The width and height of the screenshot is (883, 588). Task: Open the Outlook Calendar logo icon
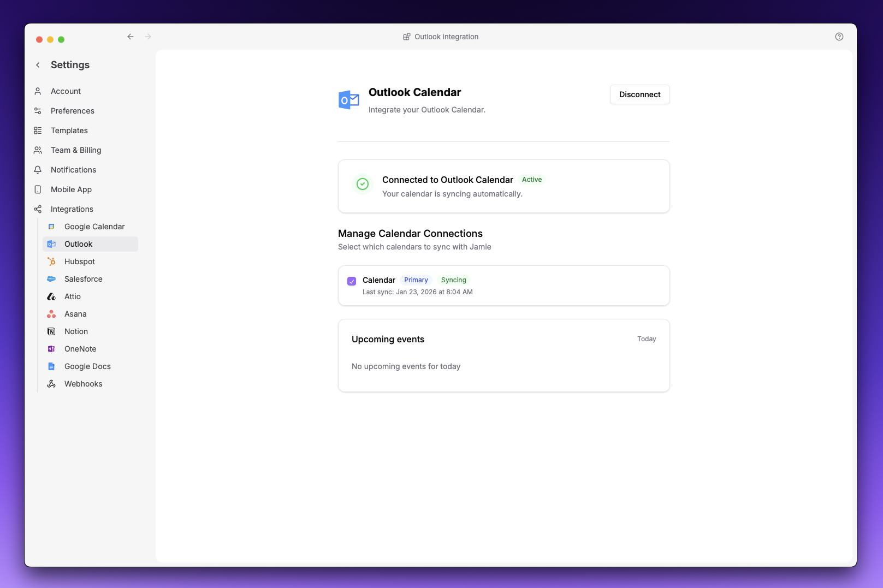pos(348,99)
